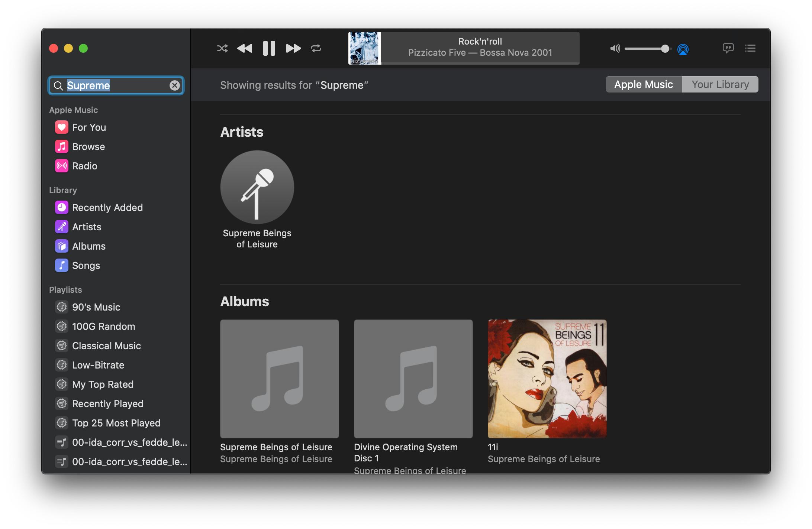
Task: Pause the currently playing track
Action: 268,48
